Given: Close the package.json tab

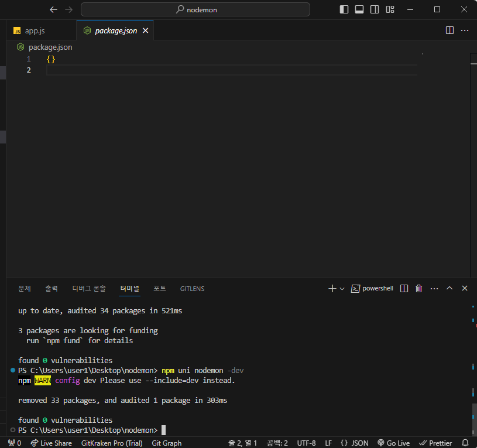Looking at the screenshot, I should (146, 30).
